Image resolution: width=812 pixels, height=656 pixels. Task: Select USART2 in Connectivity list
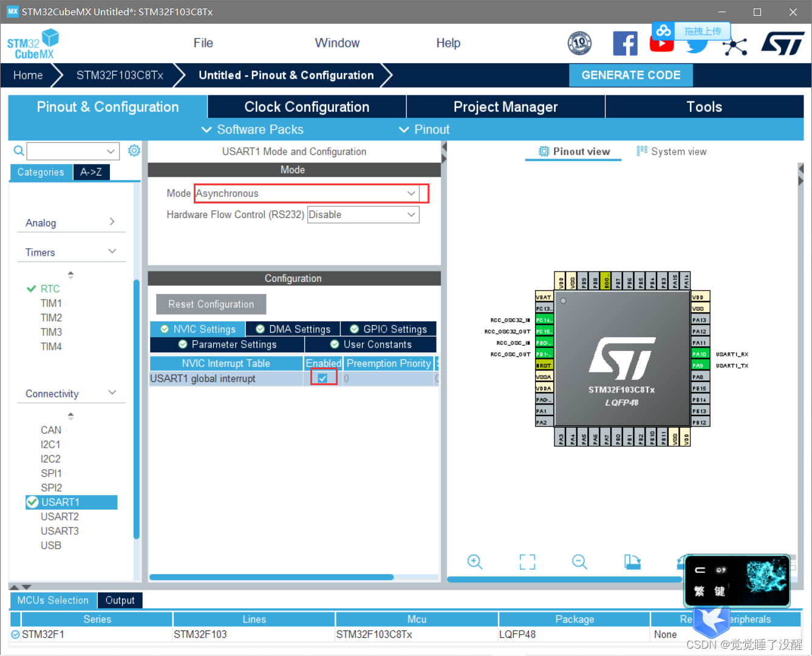point(60,516)
